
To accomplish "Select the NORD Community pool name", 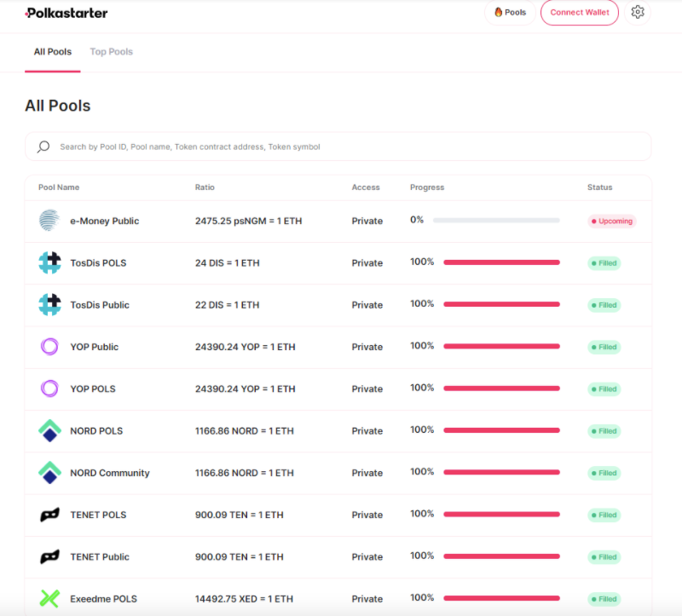I will pos(110,473).
